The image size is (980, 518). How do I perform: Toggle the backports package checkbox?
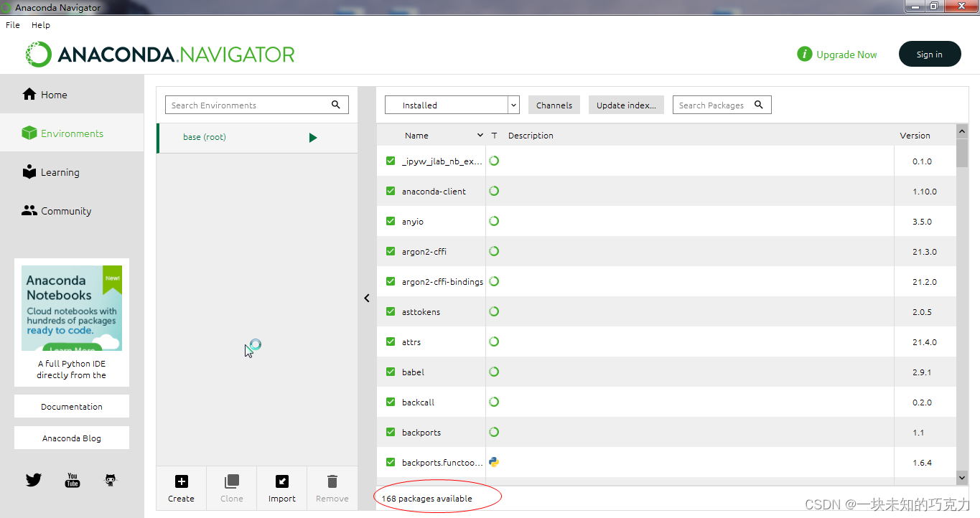tap(391, 432)
